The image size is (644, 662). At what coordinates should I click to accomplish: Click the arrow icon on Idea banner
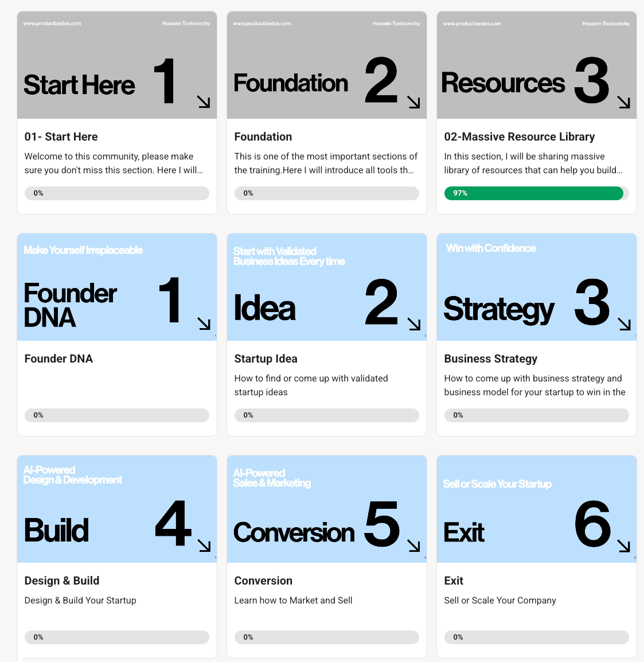pyautogui.click(x=413, y=324)
